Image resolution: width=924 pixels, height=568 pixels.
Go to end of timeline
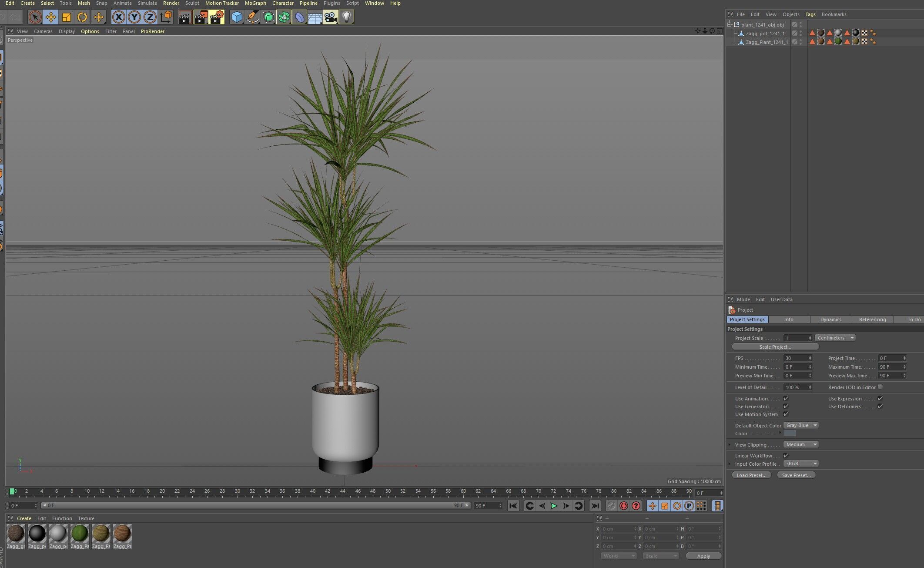pos(595,506)
